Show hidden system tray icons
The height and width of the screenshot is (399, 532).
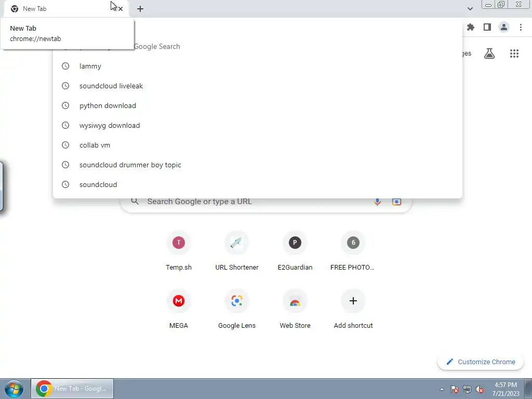[x=442, y=389]
